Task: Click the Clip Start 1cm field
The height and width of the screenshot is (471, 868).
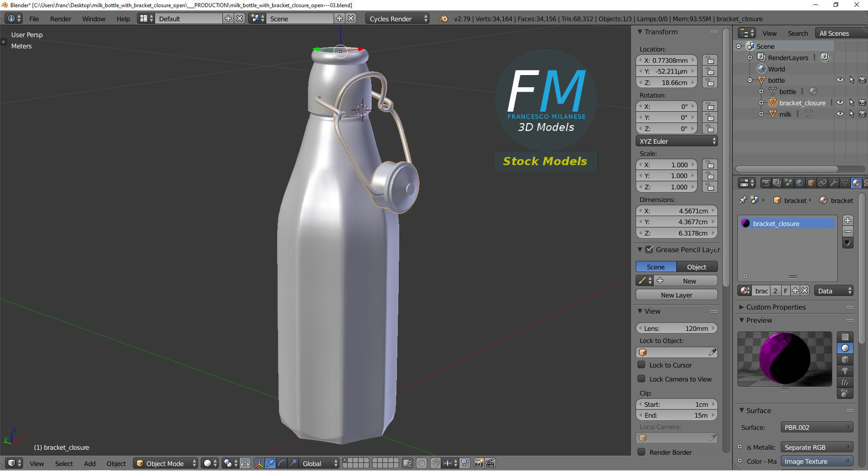Action: pyautogui.click(x=676, y=404)
